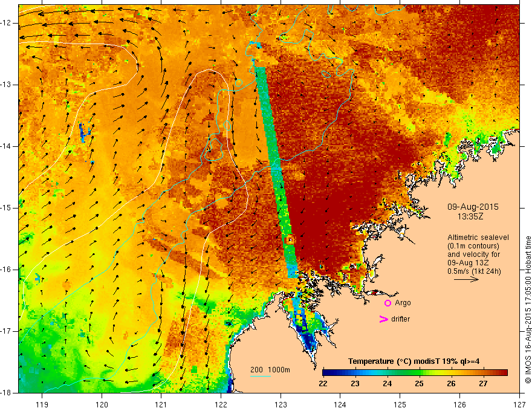532x411 pixels.
Task: Click longitude axis label '123'
Action: pos(281,404)
